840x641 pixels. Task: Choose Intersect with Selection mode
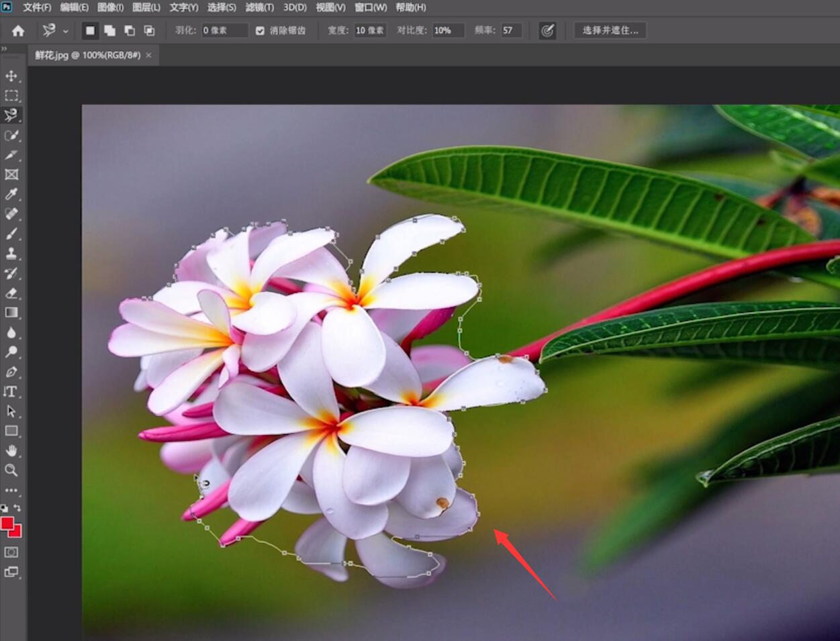[x=149, y=30]
